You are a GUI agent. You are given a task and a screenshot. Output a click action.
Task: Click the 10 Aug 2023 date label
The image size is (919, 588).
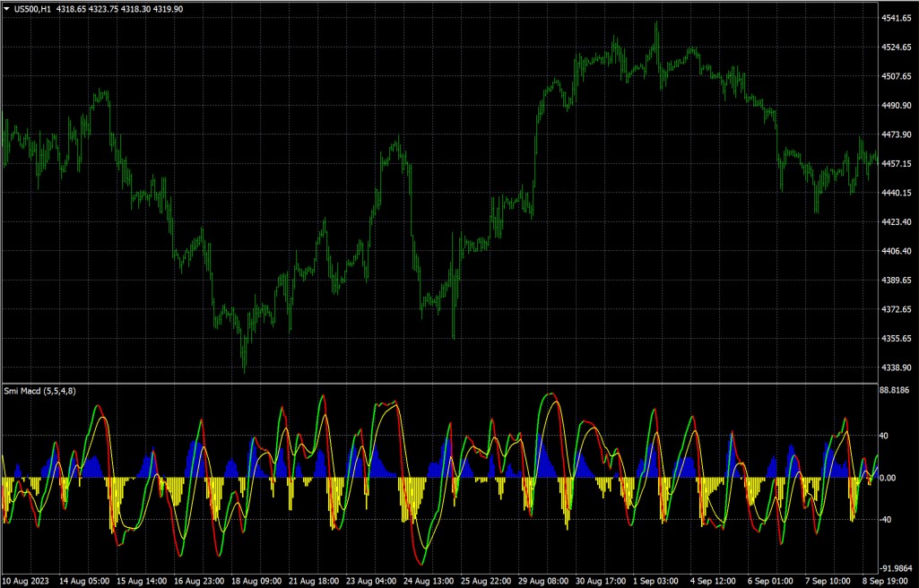27,582
